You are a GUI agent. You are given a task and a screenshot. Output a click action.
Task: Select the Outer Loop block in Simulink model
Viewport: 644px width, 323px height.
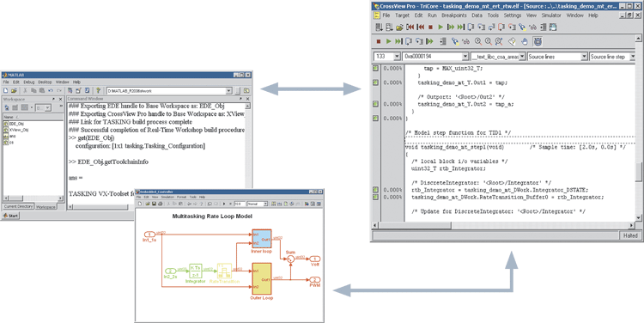point(262,279)
